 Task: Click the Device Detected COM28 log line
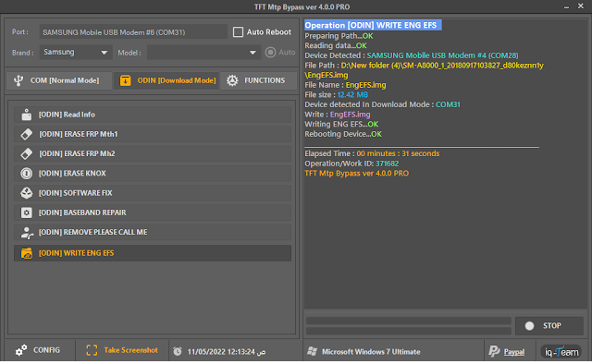[412, 55]
